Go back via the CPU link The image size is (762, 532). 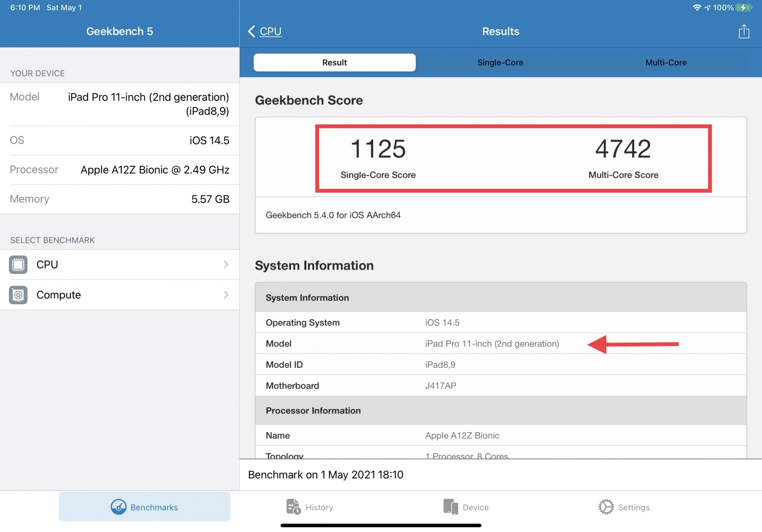point(271,31)
